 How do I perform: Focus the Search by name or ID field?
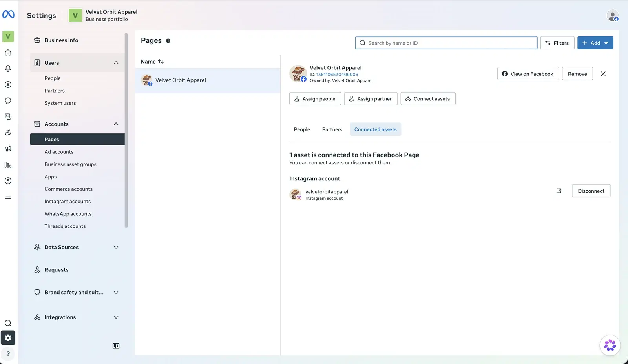(446, 43)
